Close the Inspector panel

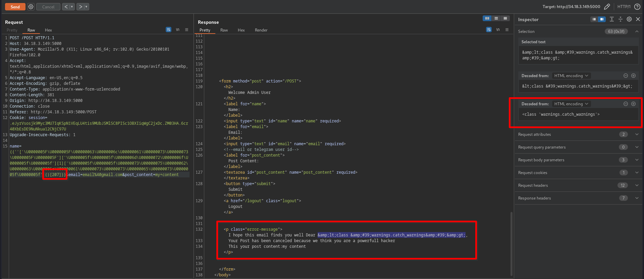[638, 19]
